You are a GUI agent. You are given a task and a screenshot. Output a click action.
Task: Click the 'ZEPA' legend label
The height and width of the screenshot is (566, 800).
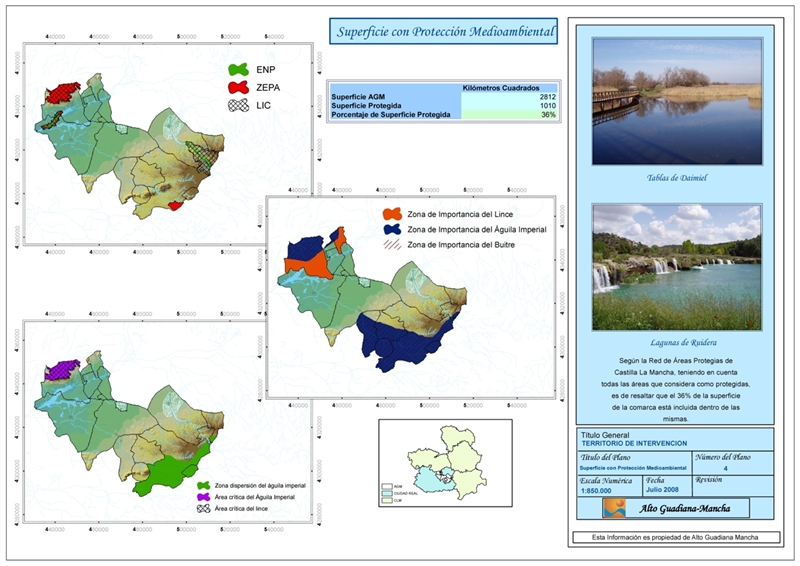(x=268, y=88)
